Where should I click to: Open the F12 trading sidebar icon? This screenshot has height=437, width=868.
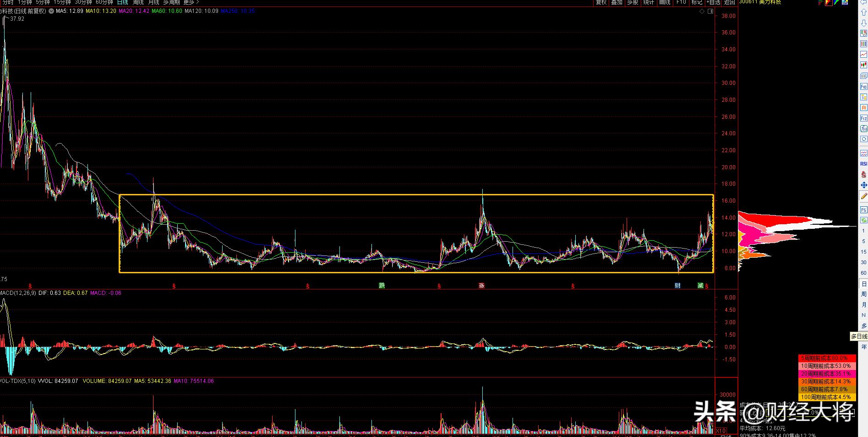[863, 118]
